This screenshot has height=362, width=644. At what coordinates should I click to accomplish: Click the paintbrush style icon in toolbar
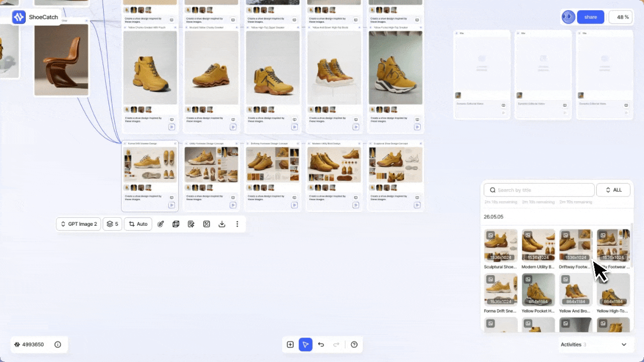click(x=160, y=224)
